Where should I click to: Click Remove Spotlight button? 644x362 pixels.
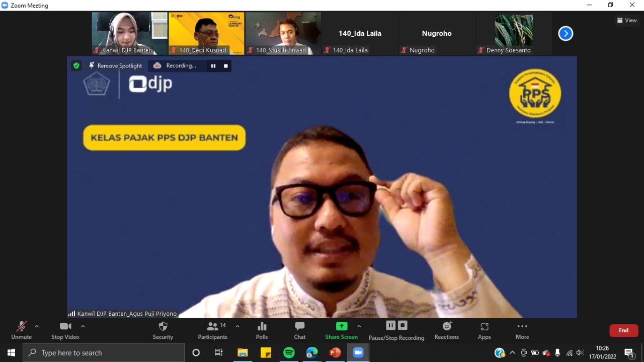pos(116,66)
